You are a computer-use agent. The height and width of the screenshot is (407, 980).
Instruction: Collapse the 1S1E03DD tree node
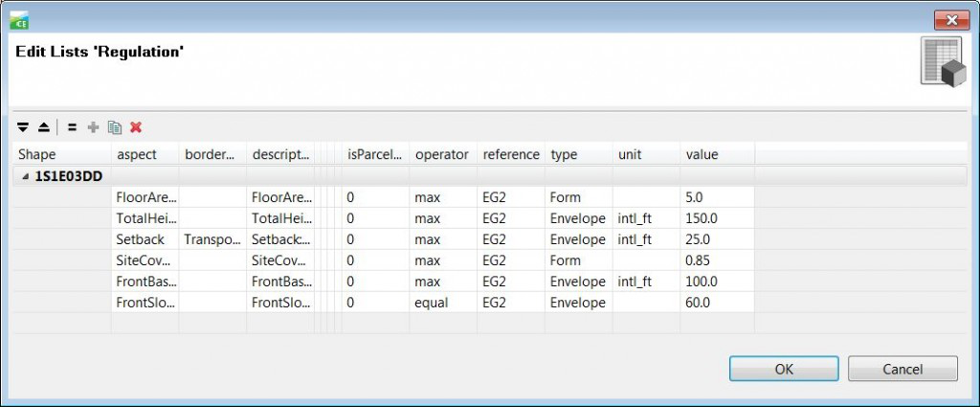(25, 176)
